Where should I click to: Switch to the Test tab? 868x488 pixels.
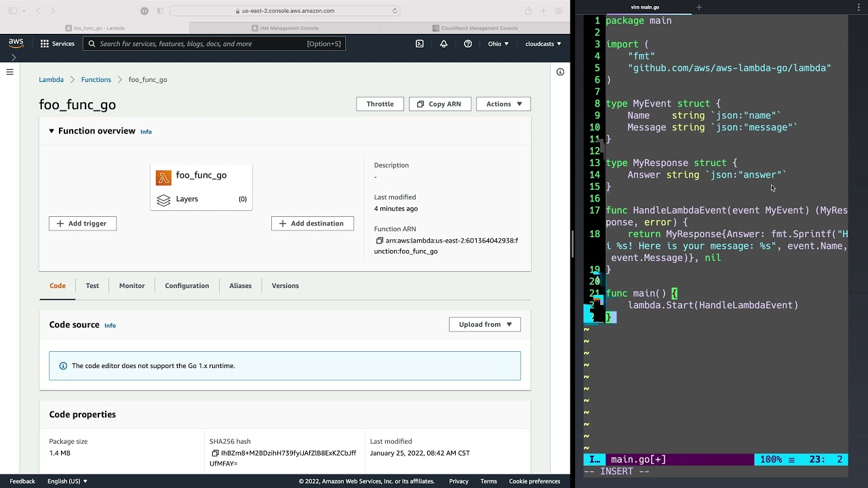[92, 286]
